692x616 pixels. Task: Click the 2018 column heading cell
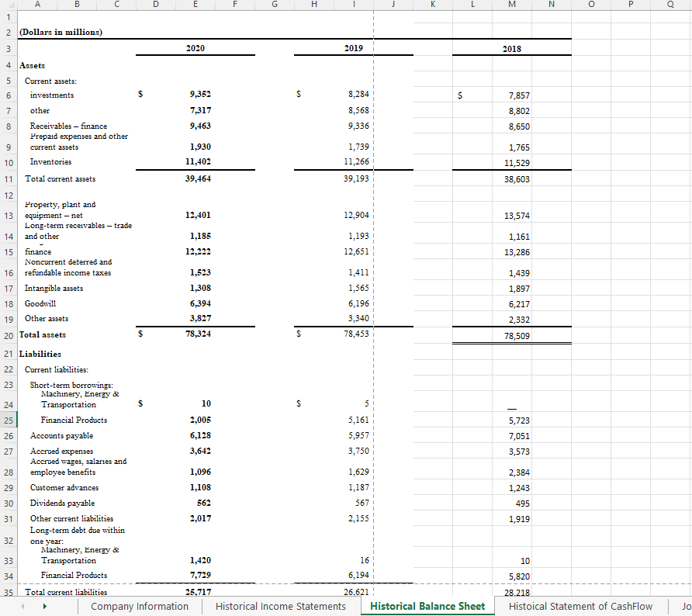tap(511, 50)
